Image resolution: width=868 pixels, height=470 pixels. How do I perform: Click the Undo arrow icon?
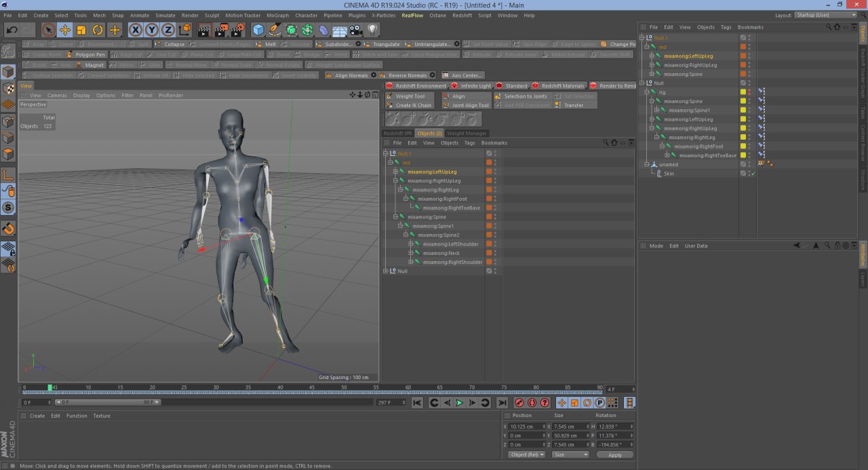(x=12, y=30)
